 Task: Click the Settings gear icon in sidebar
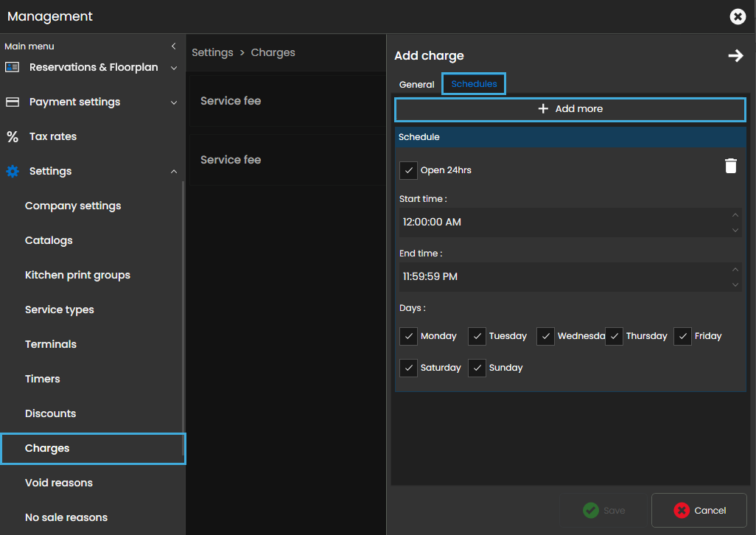point(13,171)
